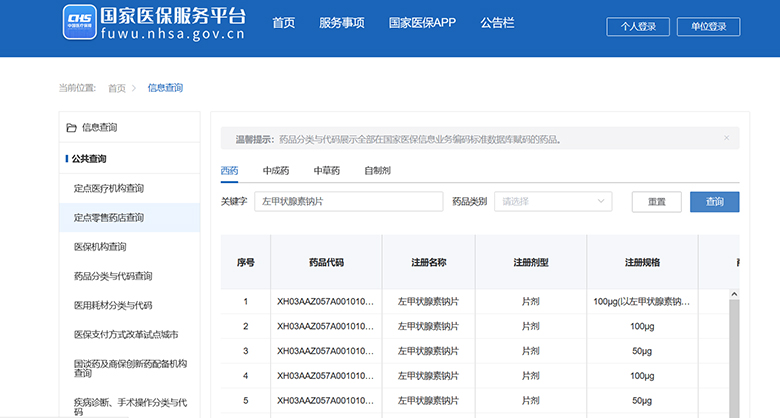Switch to the 中草药 tab
Image resolution: width=780 pixels, height=418 pixels.
326,171
